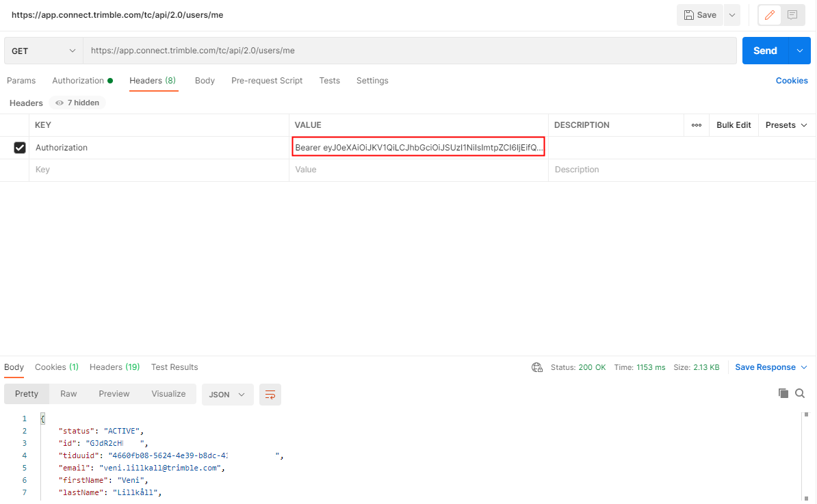This screenshot has width=817, height=504.
Task: Select the Raw response view
Action: coord(68,394)
